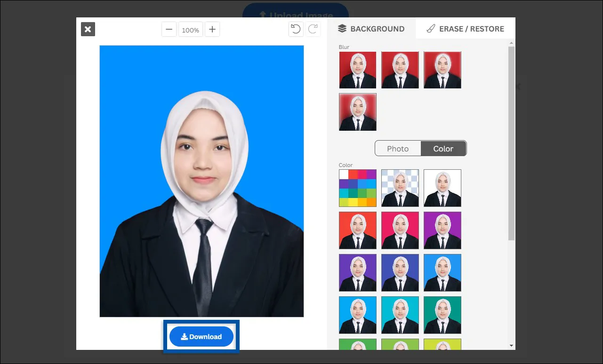Apply the plain white background

coord(442,188)
